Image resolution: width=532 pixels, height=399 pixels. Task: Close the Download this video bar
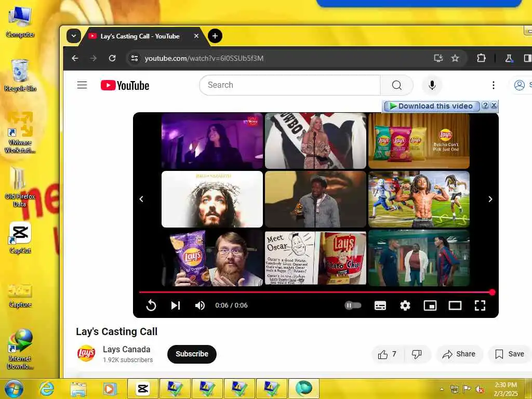point(494,105)
